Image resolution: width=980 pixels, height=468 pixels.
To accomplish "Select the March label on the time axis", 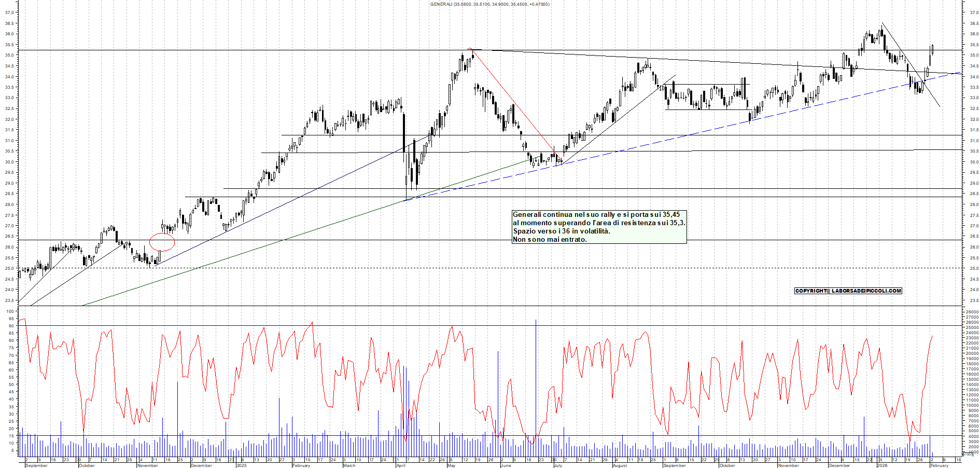I will 349,465.
